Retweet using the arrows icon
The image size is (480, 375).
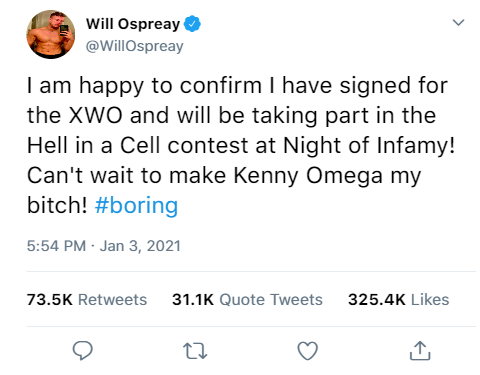point(195,351)
